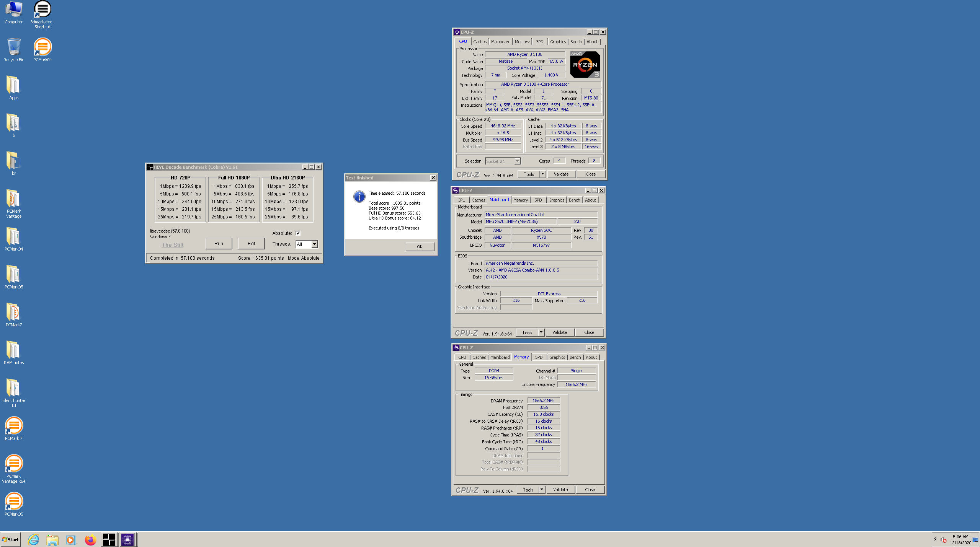Click Run in HEVC Decode Benchmark
Viewport: 980px width, 547px height.
[219, 244]
